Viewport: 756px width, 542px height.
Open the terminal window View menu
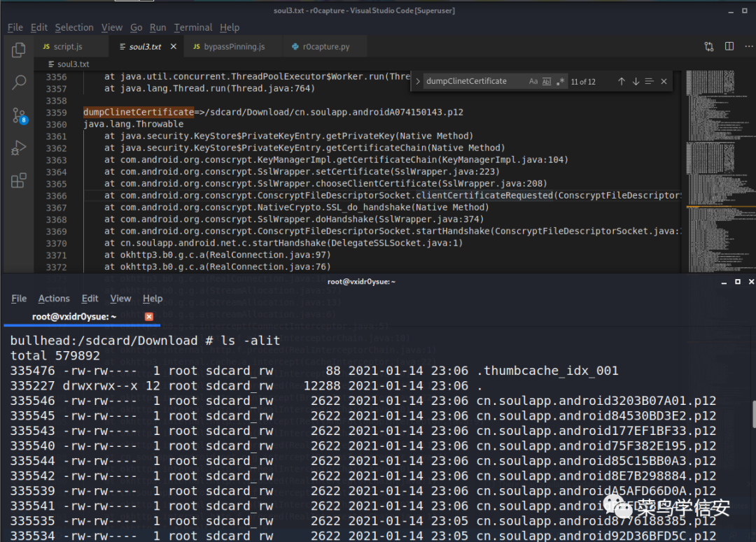point(120,298)
